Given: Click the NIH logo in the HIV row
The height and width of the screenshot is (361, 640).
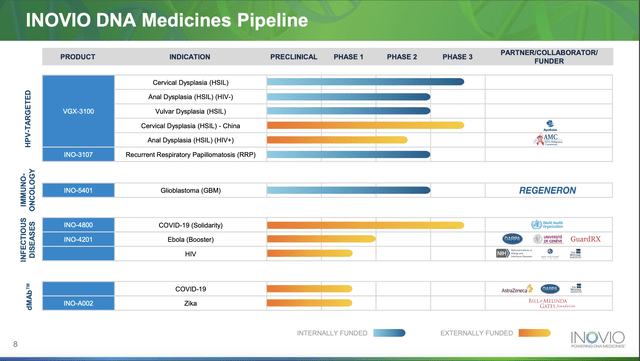Looking at the screenshot, I should [514, 254].
